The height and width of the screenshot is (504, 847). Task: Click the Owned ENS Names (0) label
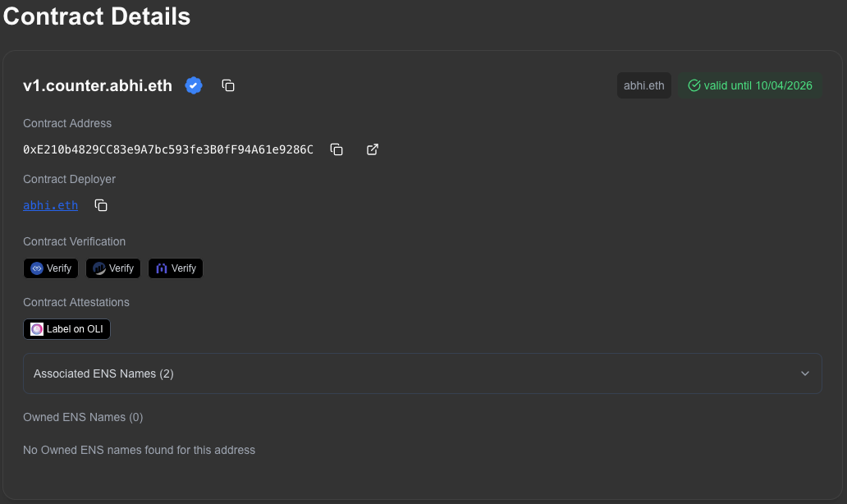pyautogui.click(x=83, y=417)
